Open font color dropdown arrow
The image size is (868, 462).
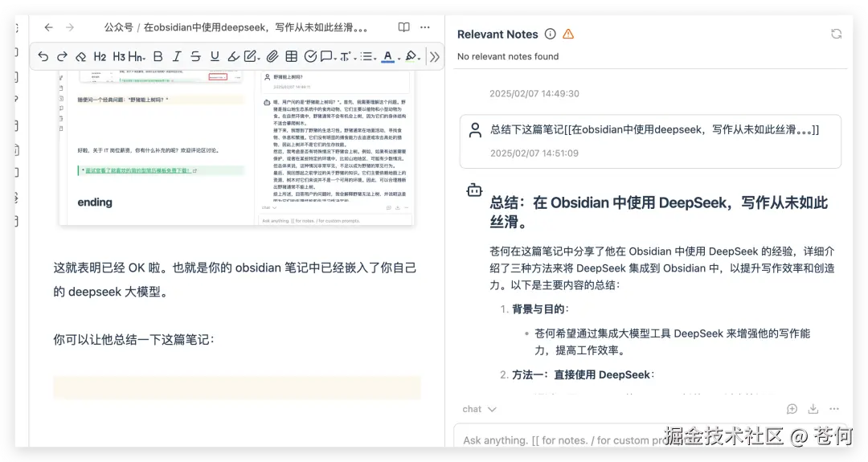[399, 58]
